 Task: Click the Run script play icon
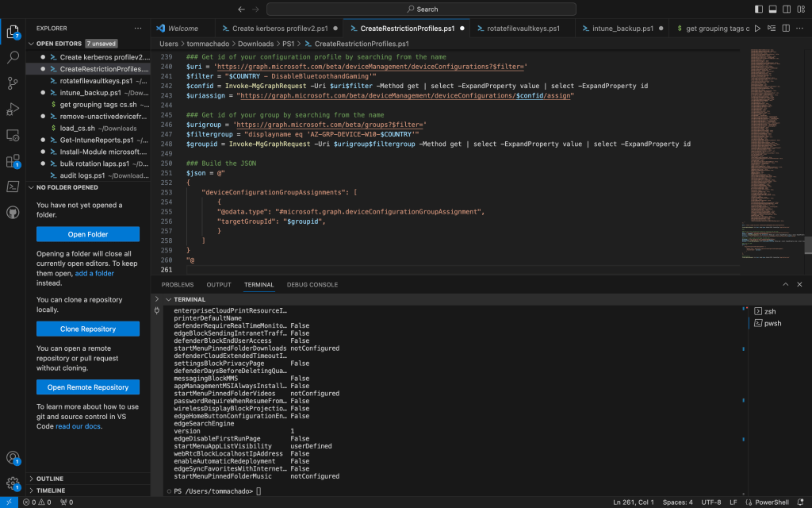[758, 29]
